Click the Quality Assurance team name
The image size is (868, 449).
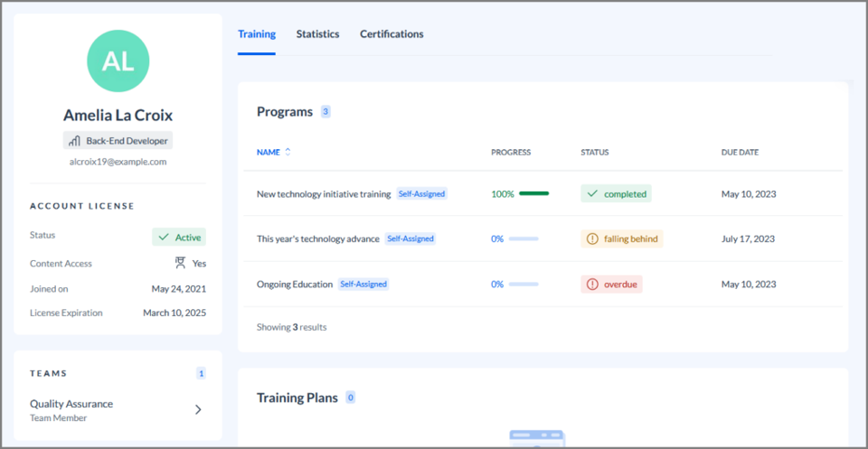tap(71, 404)
